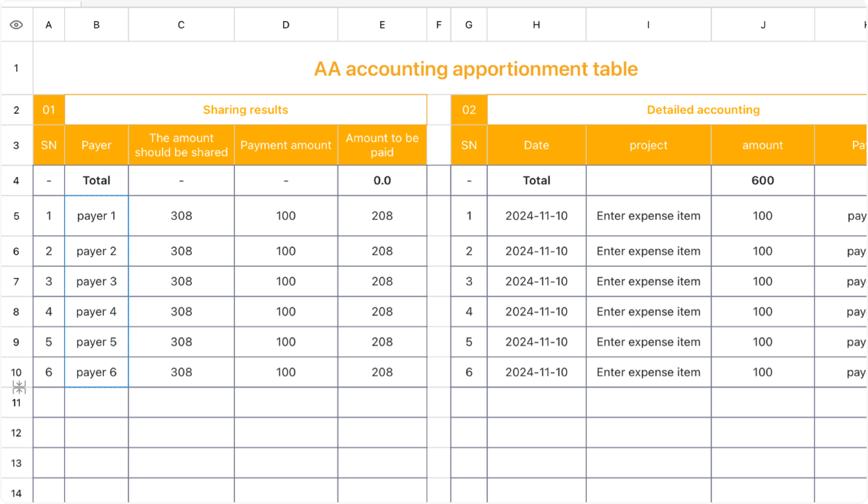Click the 308 cell in payer 1 row
This screenshot has width=868, height=504.
181,216
